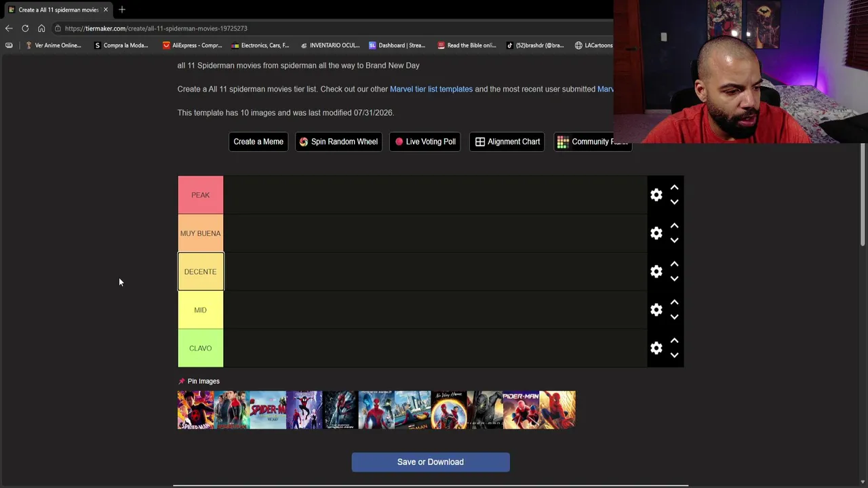The height and width of the screenshot is (488, 868).
Task: Pick the last Spider-Man poster in the row
Action: (557, 410)
